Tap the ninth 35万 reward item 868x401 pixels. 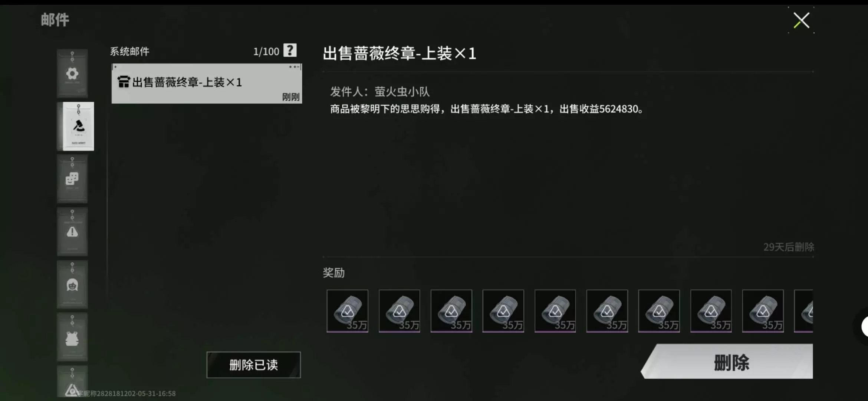tap(763, 311)
